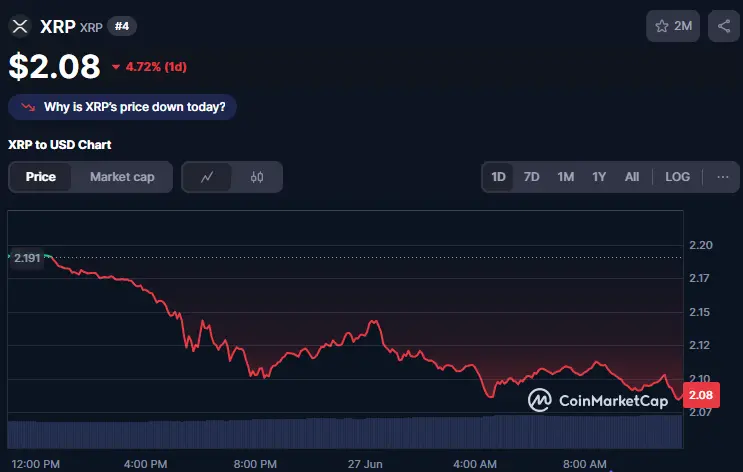Image resolution: width=743 pixels, height=472 pixels.
Task: Switch chart to 7D range
Action: point(531,177)
